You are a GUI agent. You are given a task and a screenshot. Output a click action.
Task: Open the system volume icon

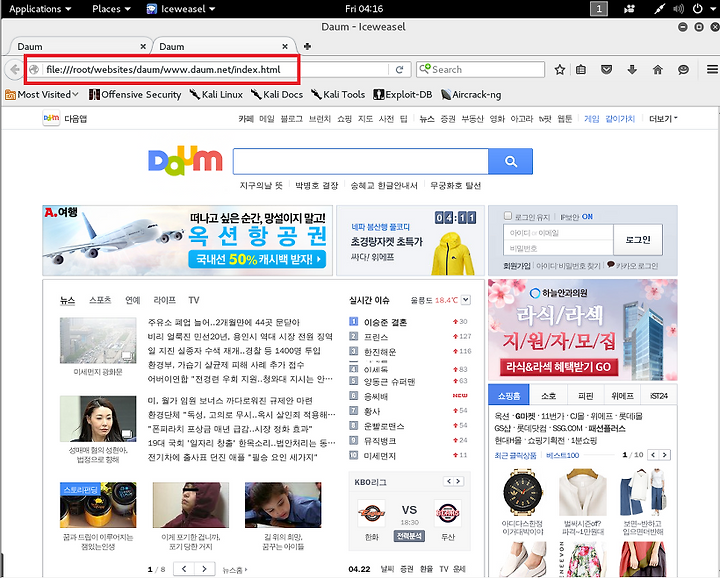click(x=678, y=9)
